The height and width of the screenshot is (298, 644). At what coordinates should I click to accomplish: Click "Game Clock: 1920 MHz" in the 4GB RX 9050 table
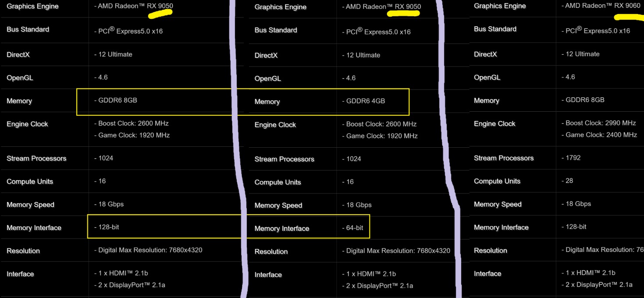382,136
